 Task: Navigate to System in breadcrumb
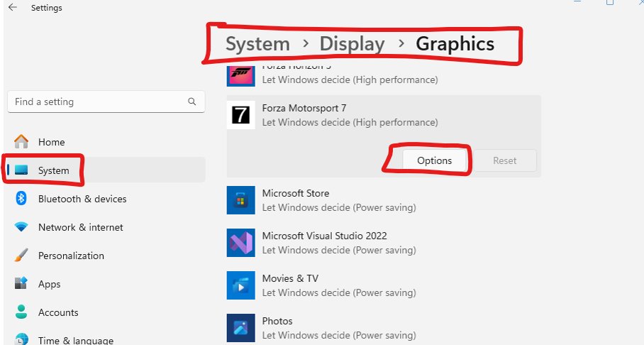257,44
